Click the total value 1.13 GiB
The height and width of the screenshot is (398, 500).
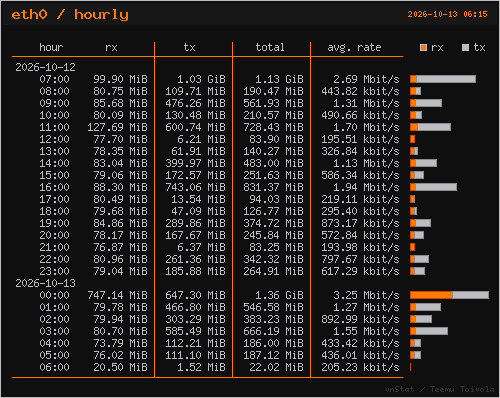pos(279,79)
